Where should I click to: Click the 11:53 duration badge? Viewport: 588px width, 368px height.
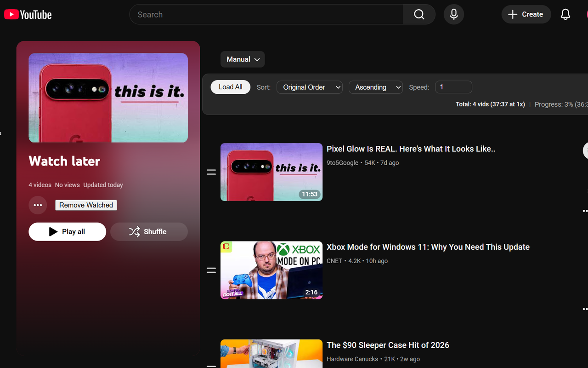(x=310, y=194)
